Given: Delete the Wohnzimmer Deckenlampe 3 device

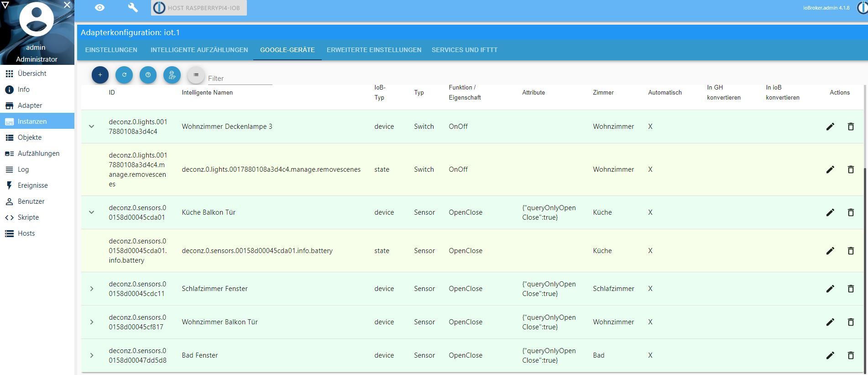Looking at the screenshot, I should pos(851,127).
